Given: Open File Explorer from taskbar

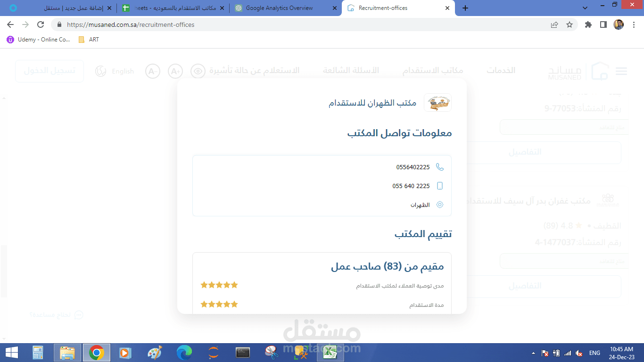Looking at the screenshot, I should (67, 353).
